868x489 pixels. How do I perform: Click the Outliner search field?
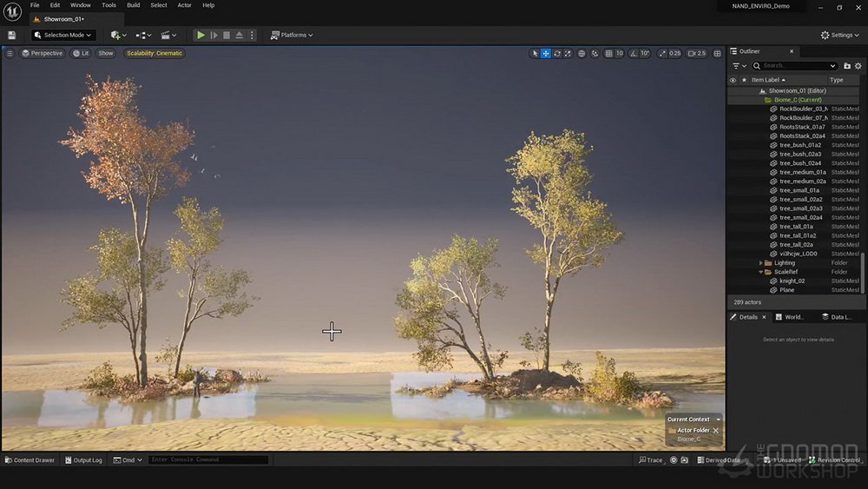point(795,66)
